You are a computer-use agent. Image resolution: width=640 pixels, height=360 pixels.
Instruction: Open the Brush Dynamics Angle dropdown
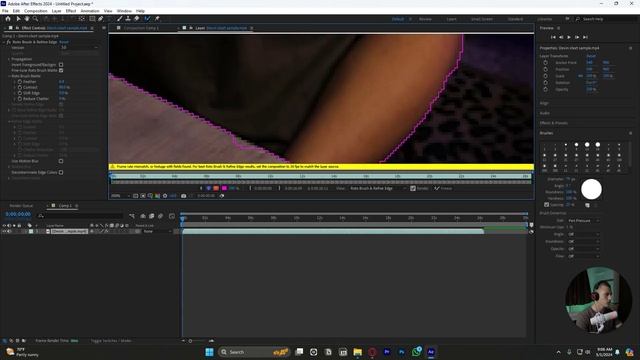tap(583, 234)
